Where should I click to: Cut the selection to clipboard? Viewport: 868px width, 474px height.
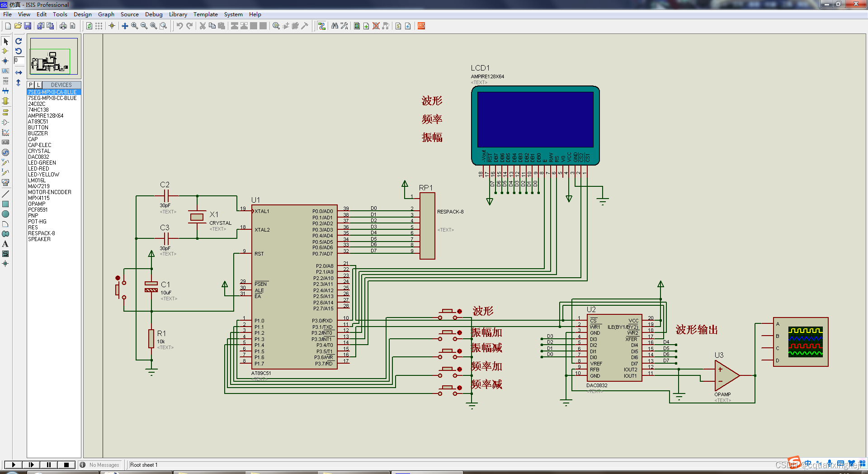coord(203,26)
